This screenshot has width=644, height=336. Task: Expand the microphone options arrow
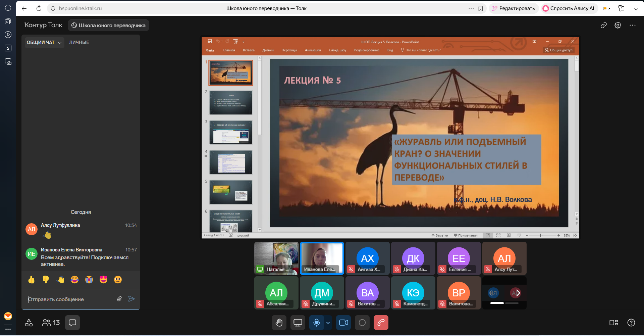pyautogui.click(x=328, y=323)
